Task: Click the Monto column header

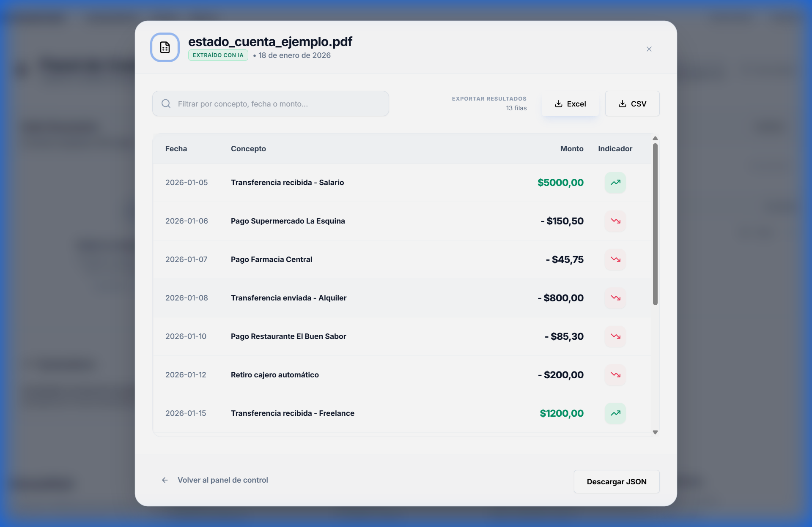Action: click(x=572, y=149)
